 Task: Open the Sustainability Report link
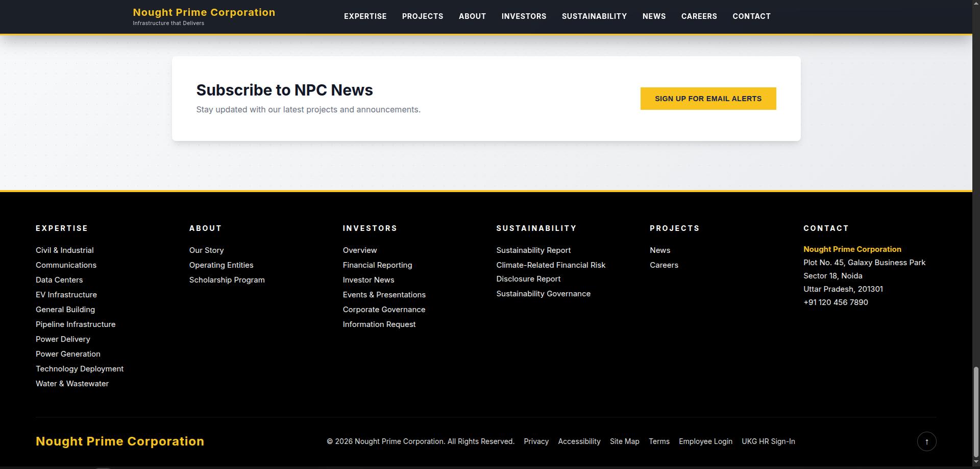533,250
